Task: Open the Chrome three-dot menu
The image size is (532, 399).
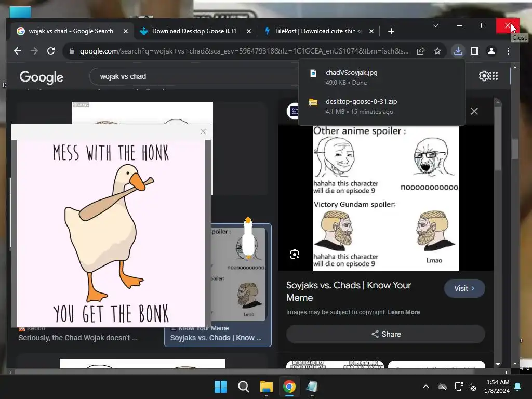Action: pos(508,51)
